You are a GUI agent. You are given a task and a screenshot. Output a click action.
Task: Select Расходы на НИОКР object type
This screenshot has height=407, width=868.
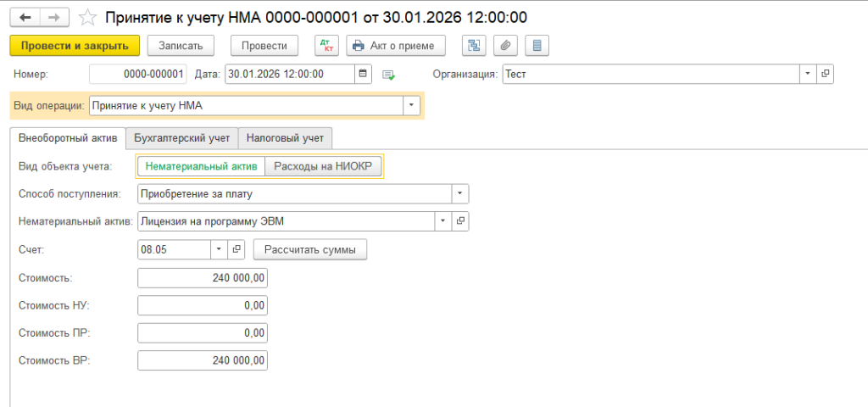click(x=323, y=166)
